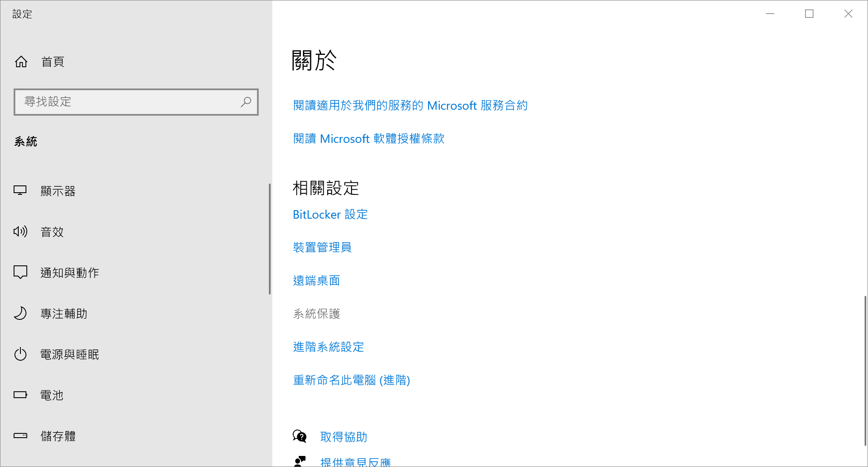
Task: Click 遠端桌面 to open Remote Desktop
Action: click(317, 280)
